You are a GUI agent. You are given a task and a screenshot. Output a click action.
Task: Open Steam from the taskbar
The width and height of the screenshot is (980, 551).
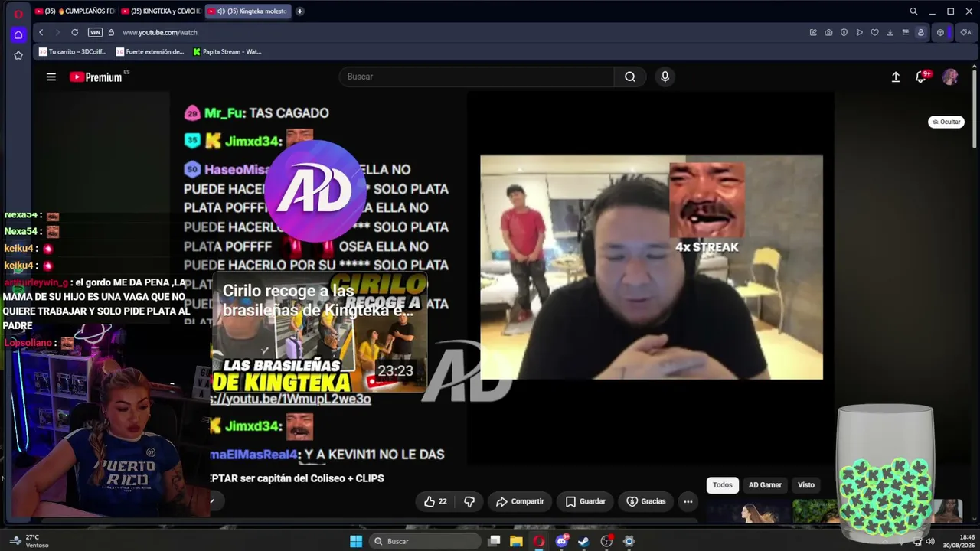583,541
